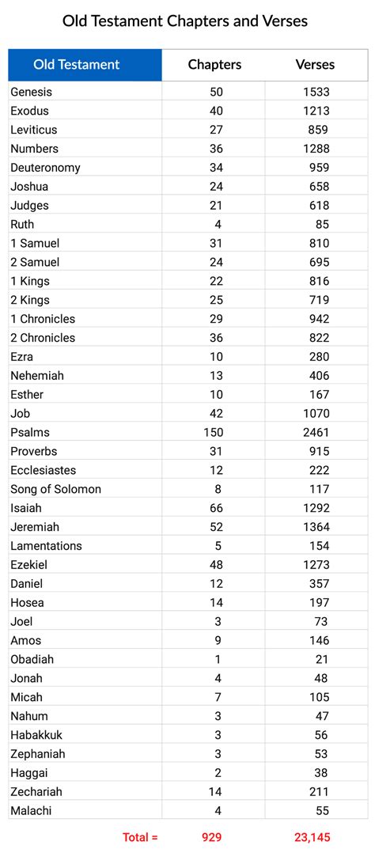This screenshot has width=375, height=868.
Task: Select Malachi in the last row
Action: coord(31,811)
